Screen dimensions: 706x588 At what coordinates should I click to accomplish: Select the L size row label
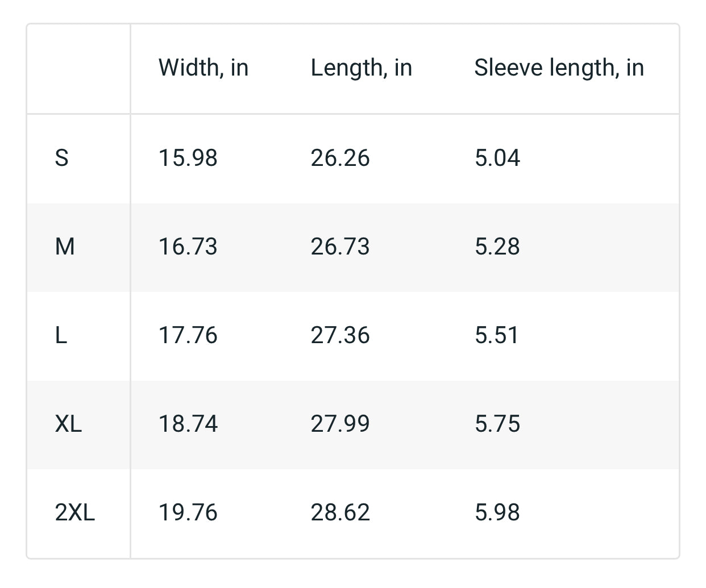click(61, 335)
